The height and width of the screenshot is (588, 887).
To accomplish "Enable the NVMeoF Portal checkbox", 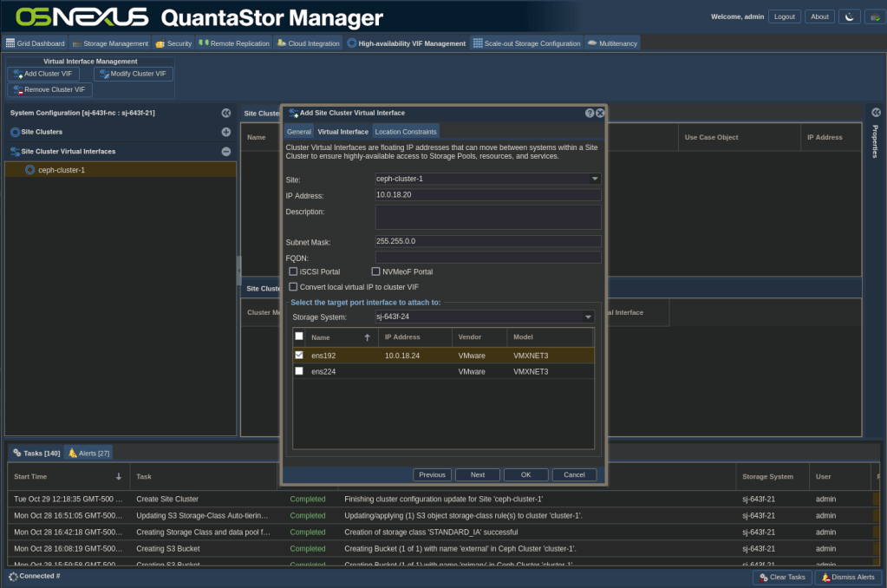I will (375, 271).
